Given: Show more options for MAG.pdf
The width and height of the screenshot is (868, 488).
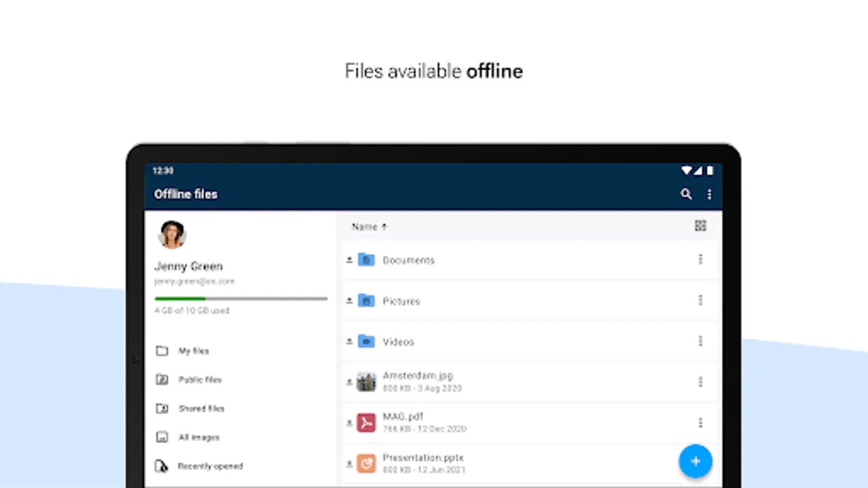Looking at the screenshot, I should [700, 422].
